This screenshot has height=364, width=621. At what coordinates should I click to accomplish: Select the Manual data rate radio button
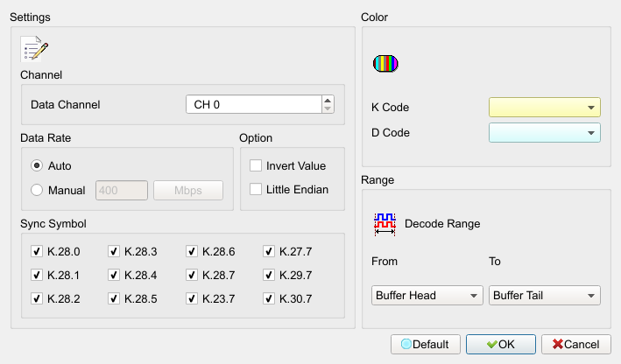(37, 190)
